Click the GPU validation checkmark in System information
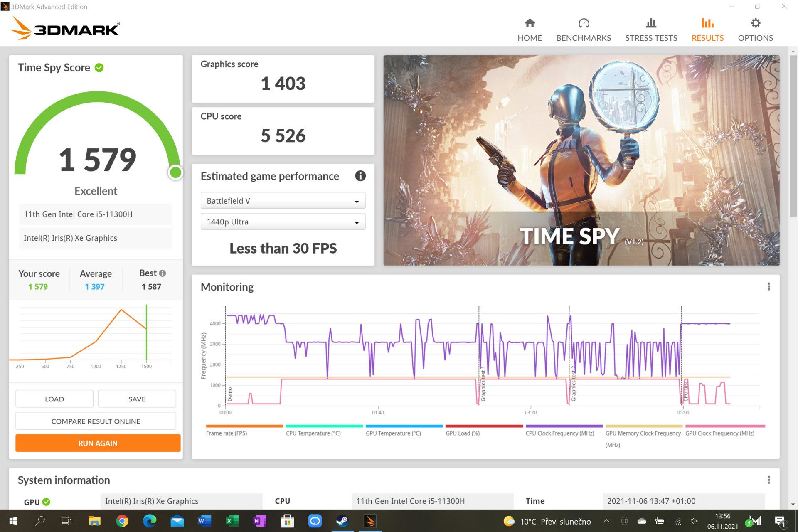798x532 pixels. point(47,502)
